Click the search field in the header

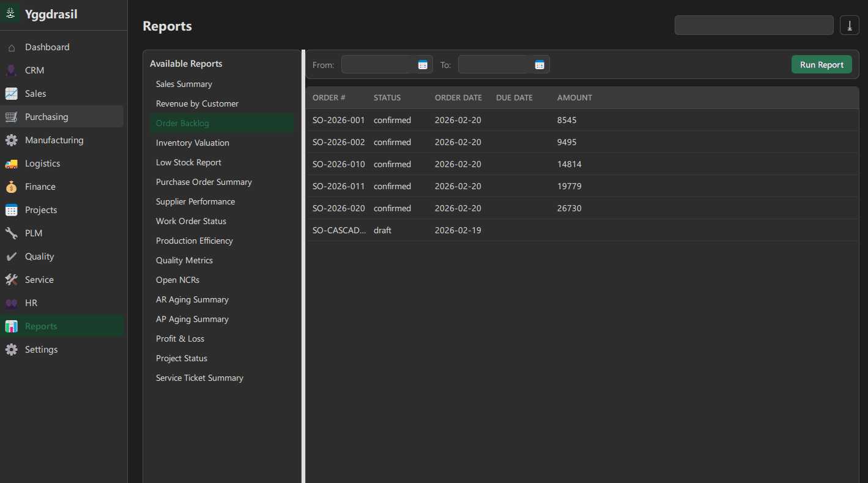point(754,25)
